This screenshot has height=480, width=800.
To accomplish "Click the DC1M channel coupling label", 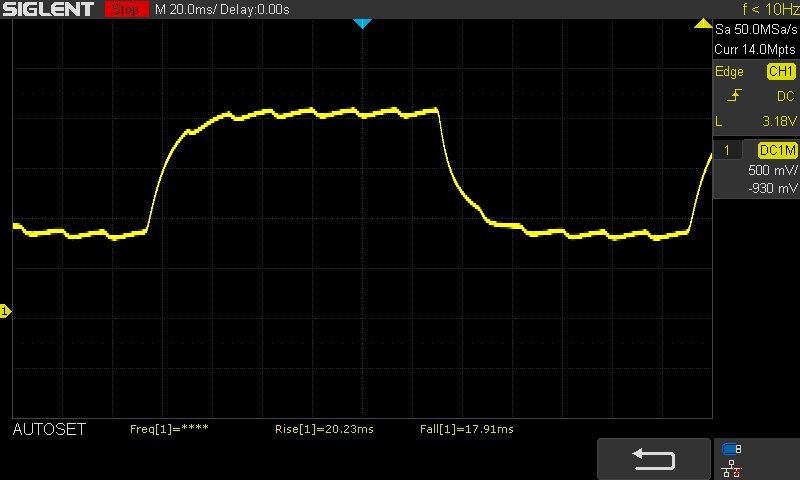I will pyautogui.click(x=777, y=150).
